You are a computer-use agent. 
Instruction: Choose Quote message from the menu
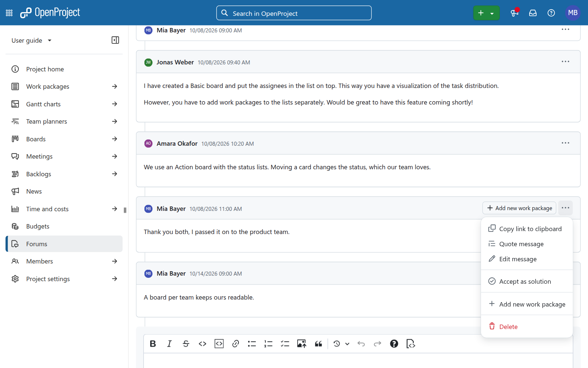click(x=527, y=244)
